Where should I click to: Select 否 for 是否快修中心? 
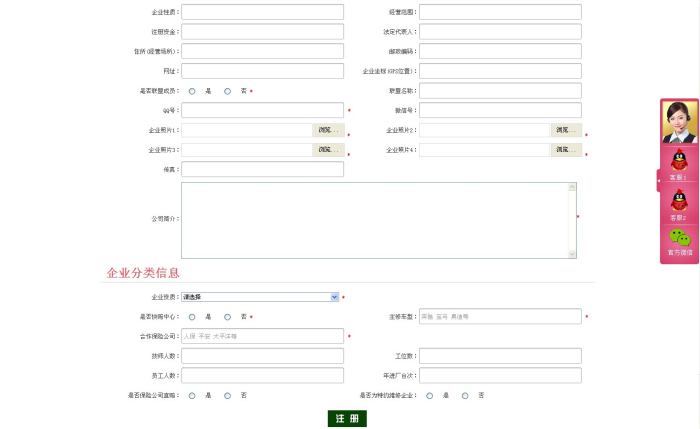228,317
